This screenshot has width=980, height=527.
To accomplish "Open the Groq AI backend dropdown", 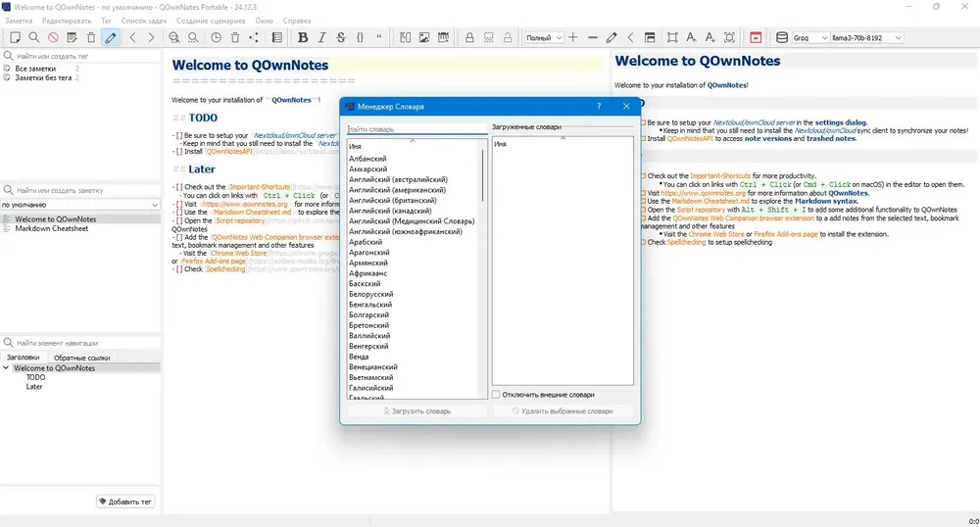I will (x=810, y=37).
